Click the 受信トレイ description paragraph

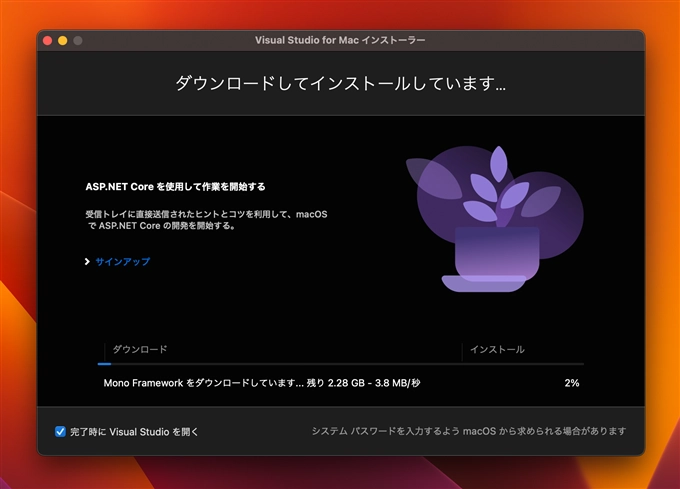[x=207, y=220]
